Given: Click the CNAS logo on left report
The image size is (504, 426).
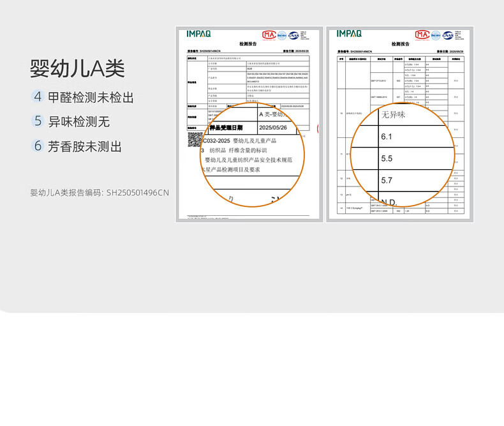Looking at the screenshot, I should [293, 35].
